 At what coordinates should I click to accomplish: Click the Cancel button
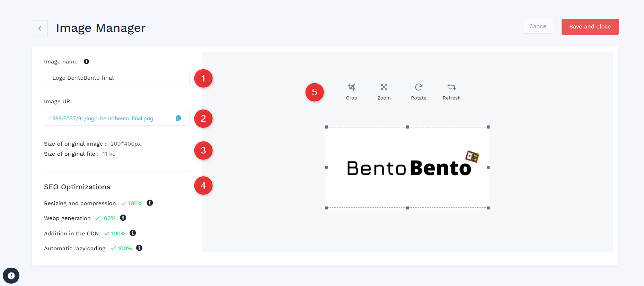point(538,26)
